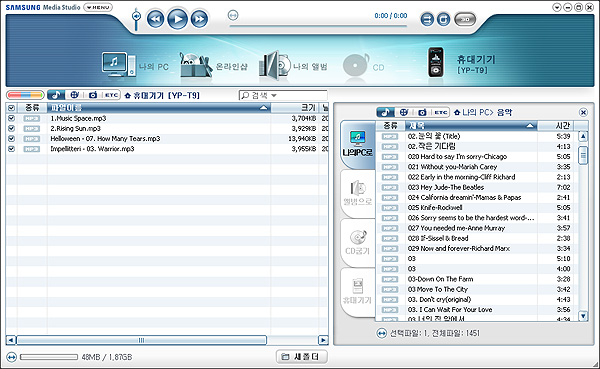Skip ahead with the fast-forward button
The width and height of the screenshot is (600, 369).
click(199, 19)
